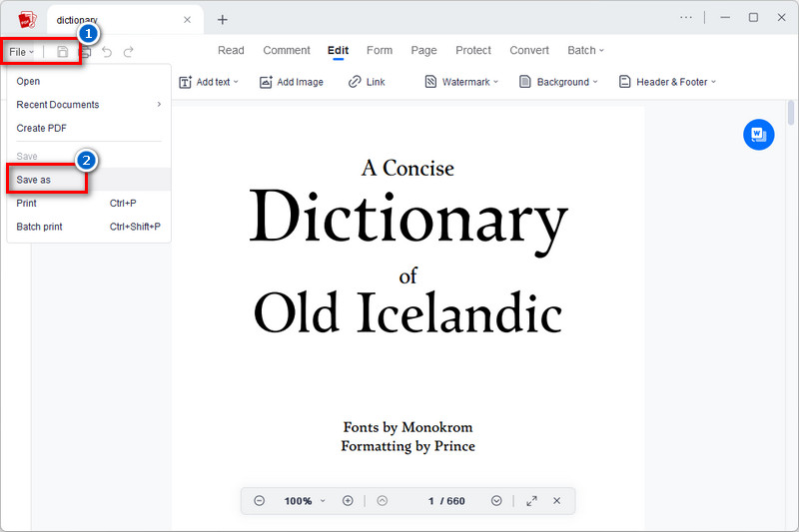Expand the Recent Documents submenu
Image resolution: width=799 pixels, height=532 pixels.
point(88,105)
